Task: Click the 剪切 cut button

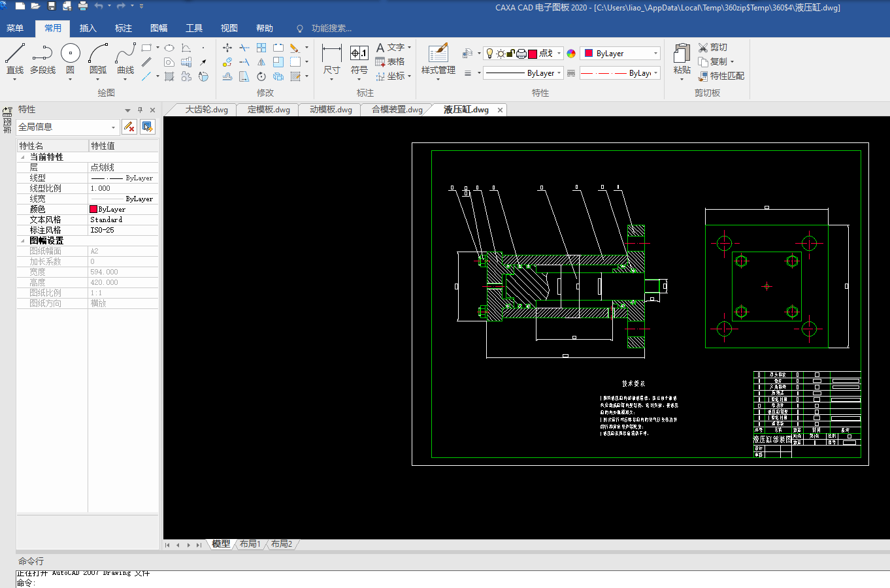Action: [x=712, y=47]
